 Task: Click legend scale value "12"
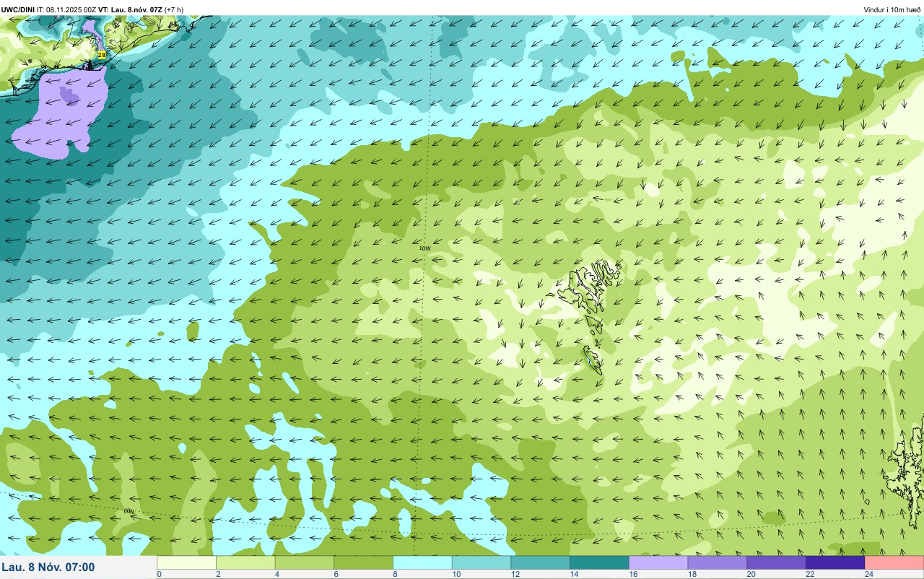(x=515, y=574)
